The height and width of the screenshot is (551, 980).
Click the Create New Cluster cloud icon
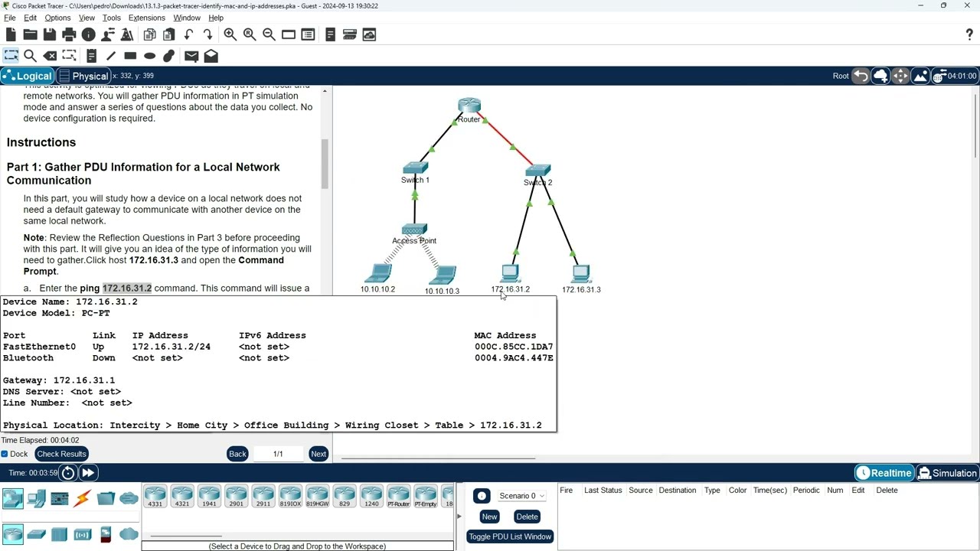click(880, 76)
